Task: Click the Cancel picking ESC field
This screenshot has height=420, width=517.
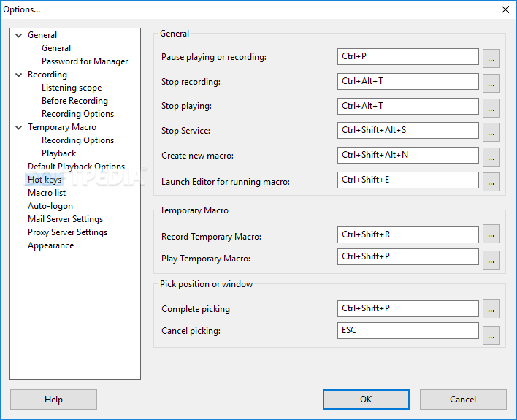Action: click(408, 331)
